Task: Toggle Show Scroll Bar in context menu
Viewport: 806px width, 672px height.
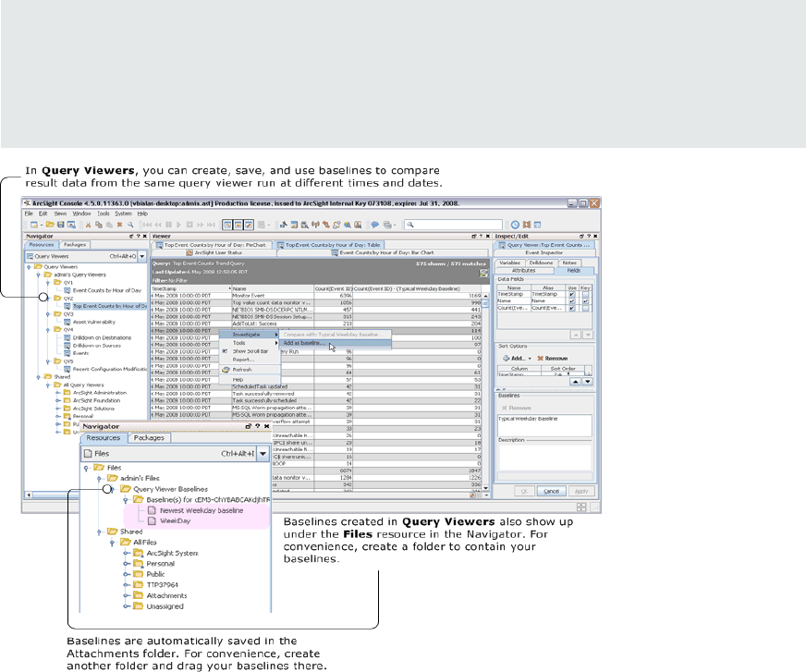Action: (250, 351)
